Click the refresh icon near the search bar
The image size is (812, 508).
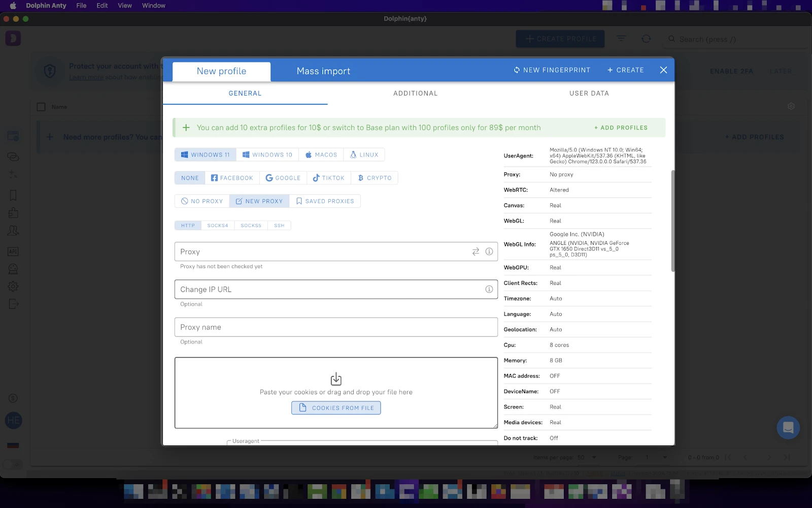coord(646,39)
